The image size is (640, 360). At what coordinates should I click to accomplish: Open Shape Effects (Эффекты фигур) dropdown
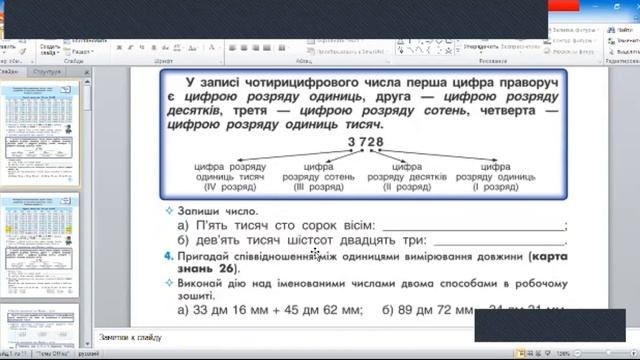click(x=570, y=52)
